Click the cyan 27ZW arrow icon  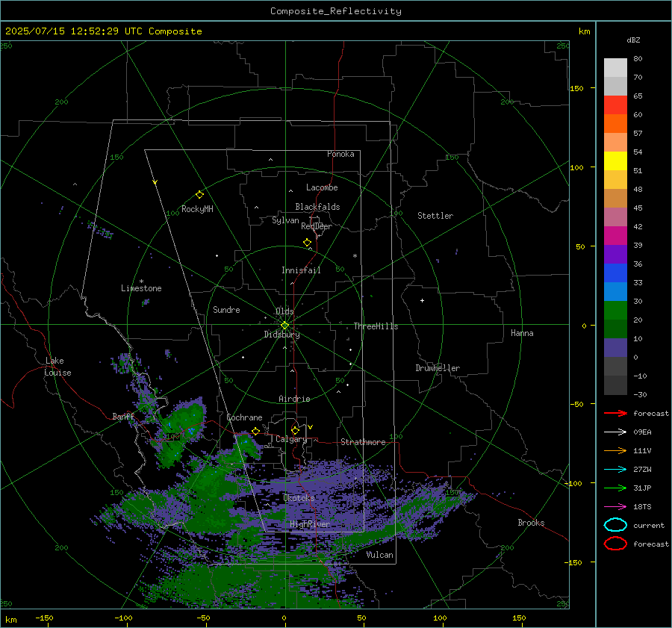[x=615, y=470]
